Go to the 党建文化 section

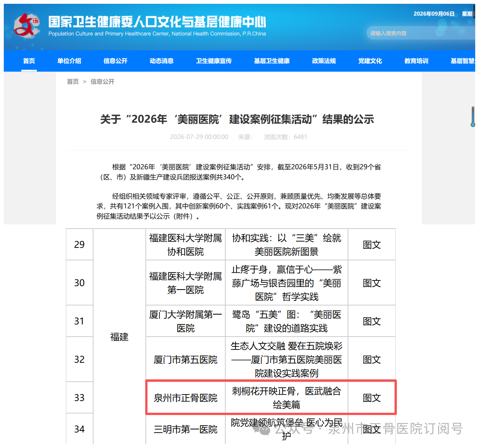pos(370,61)
